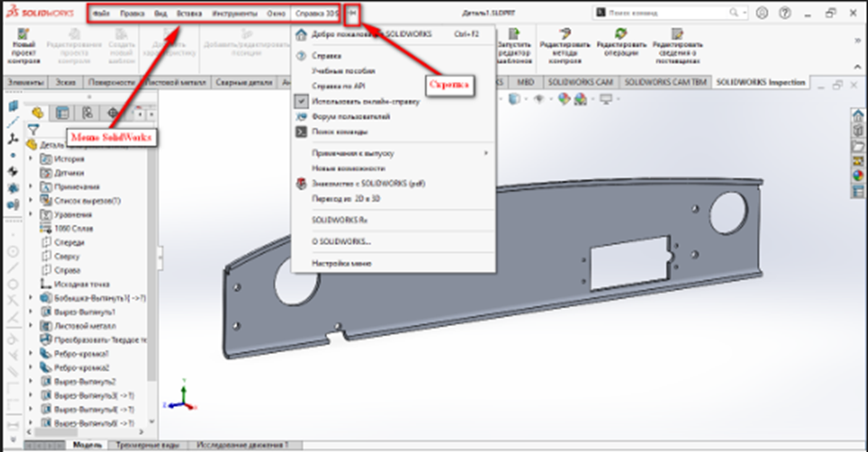Click the user login icon in title bar
Viewport: 868px width, 452px height.
[x=762, y=12]
